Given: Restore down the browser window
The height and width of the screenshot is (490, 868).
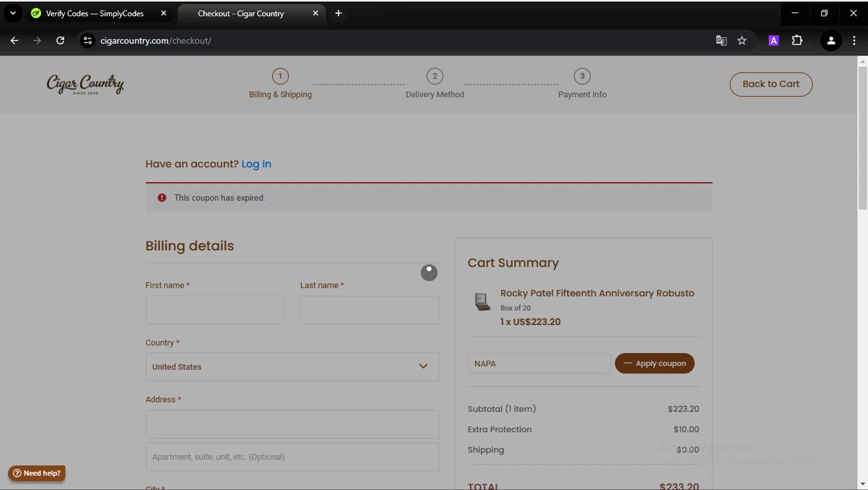Looking at the screenshot, I should 824,13.
